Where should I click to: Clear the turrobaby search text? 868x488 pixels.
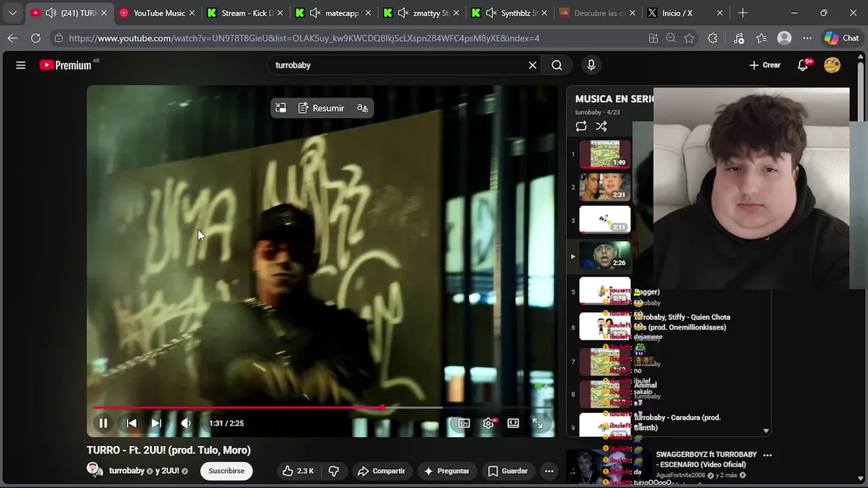[x=532, y=65]
